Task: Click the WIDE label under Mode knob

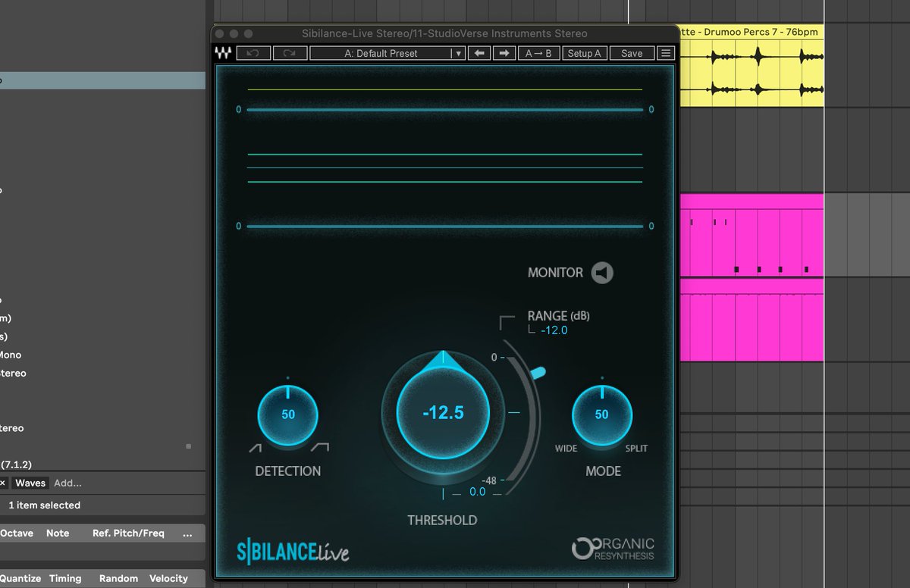Action: pos(566,449)
